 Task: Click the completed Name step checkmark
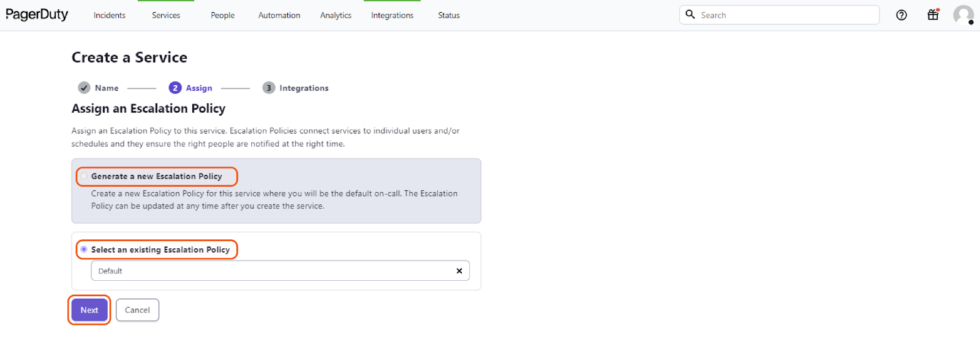(x=85, y=88)
